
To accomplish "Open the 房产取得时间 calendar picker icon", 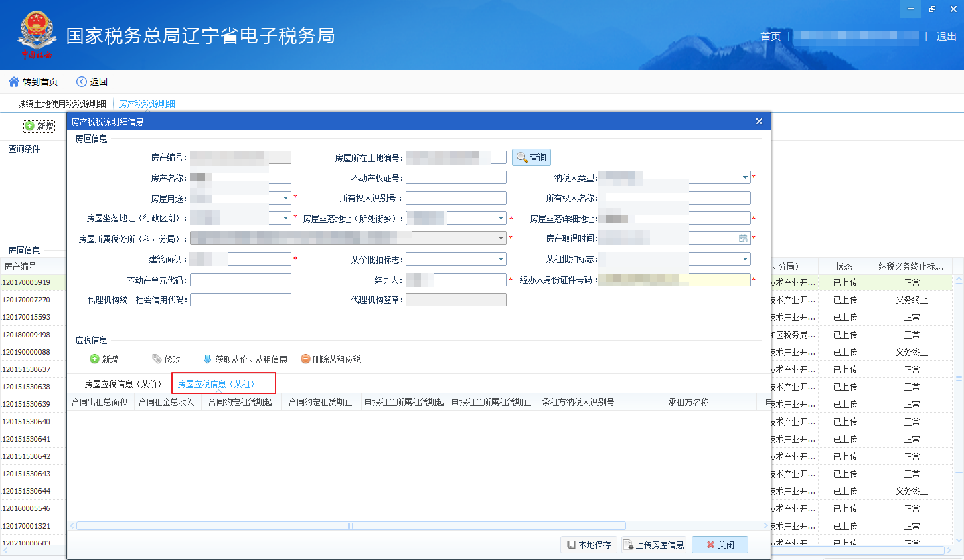I will [x=743, y=238].
